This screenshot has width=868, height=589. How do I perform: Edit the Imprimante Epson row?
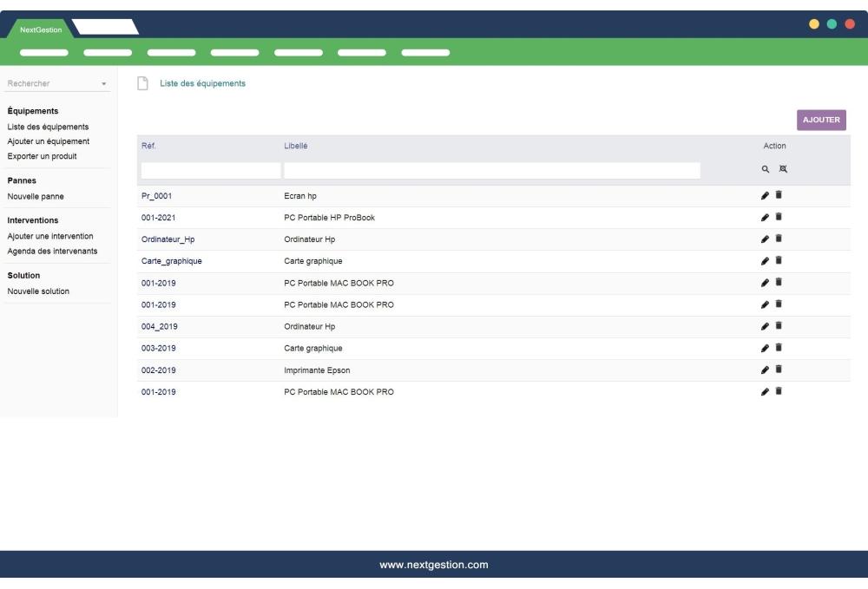pos(765,370)
